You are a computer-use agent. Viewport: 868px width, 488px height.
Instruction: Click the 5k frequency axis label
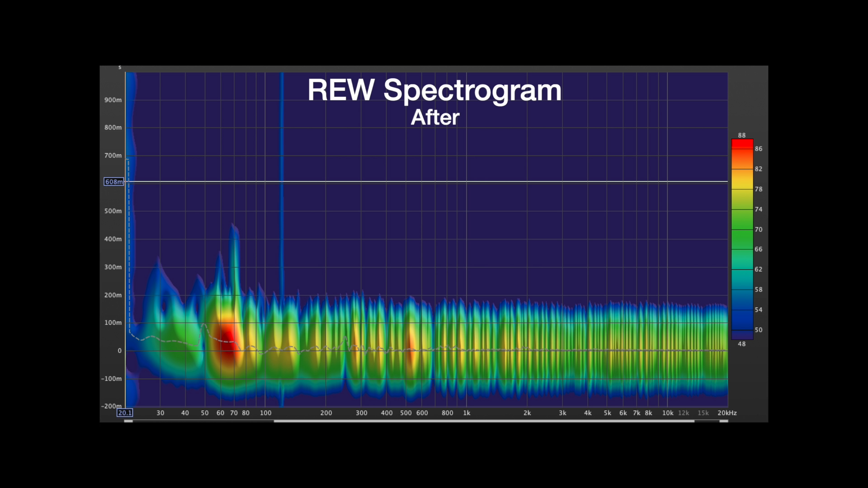coord(608,413)
